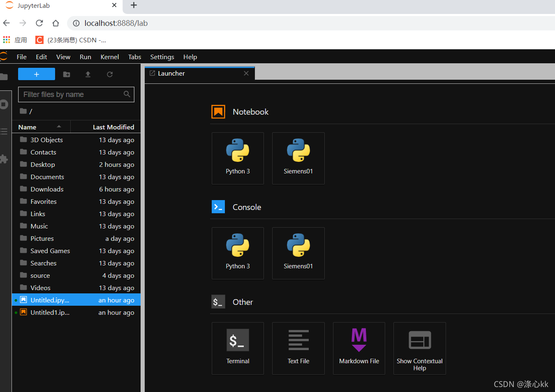This screenshot has height=392, width=555.
Task: Open the Edit menu
Action: (x=42, y=57)
